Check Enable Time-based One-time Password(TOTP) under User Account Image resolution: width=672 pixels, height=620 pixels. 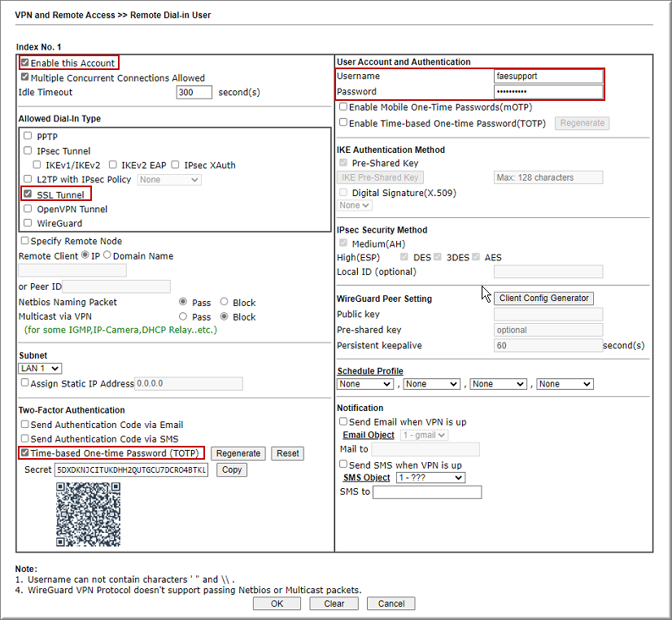tap(343, 123)
